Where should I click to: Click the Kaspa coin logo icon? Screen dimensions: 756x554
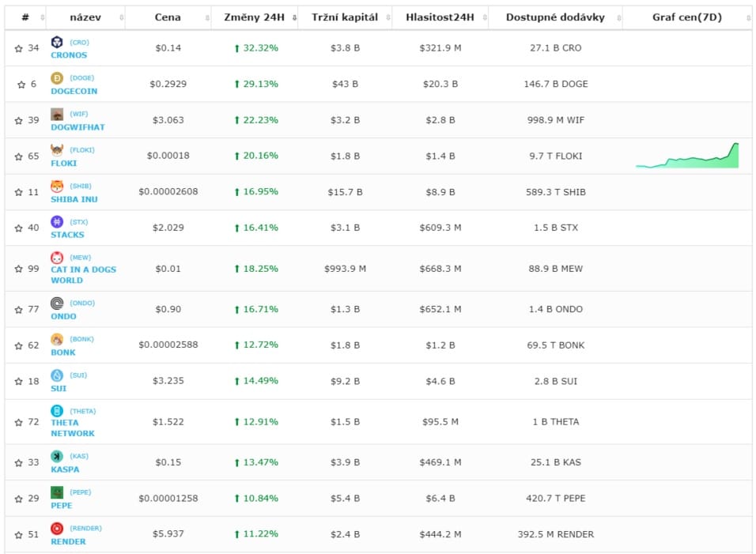[x=57, y=456]
